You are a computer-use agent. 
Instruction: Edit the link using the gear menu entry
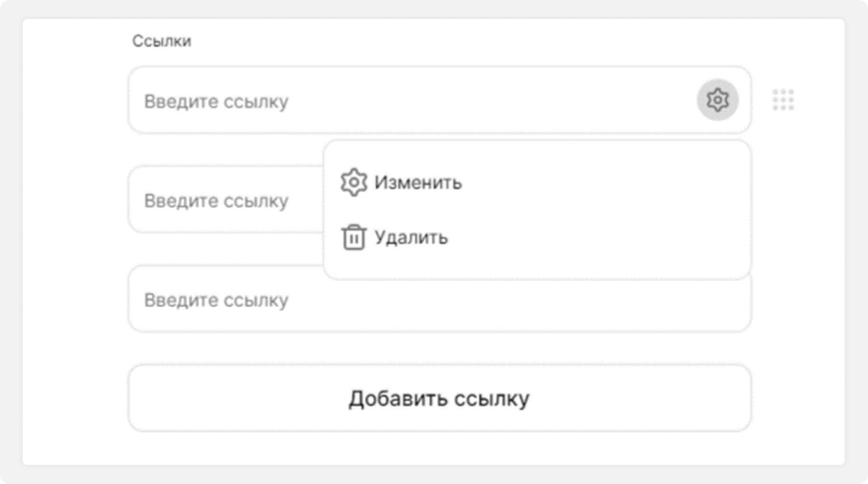pyautogui.click(x=401, y=183)
